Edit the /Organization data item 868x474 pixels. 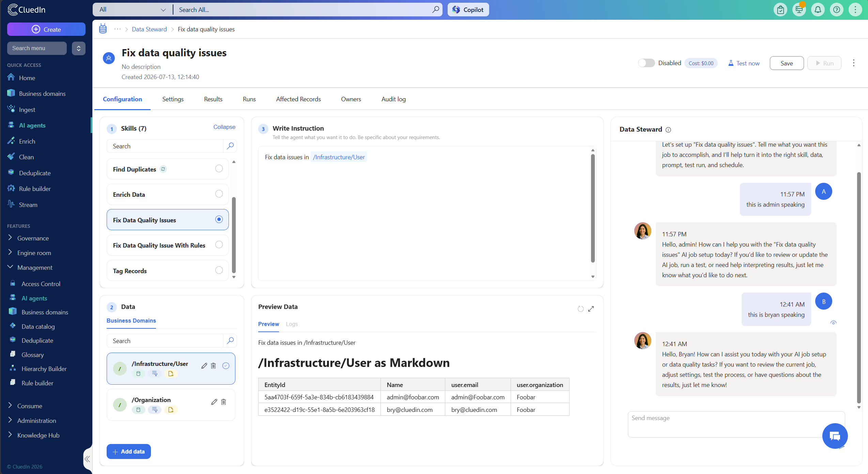tap(214, 402)
